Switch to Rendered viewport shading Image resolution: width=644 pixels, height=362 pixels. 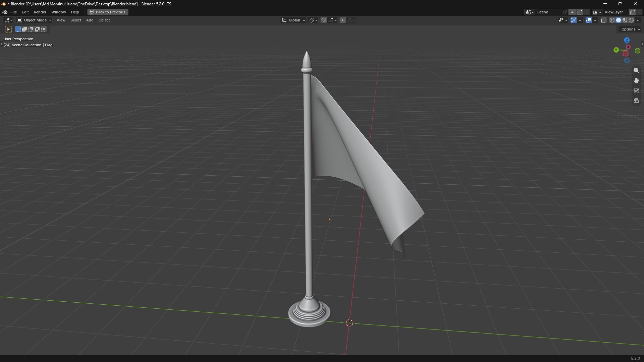[x=631, y=20]
